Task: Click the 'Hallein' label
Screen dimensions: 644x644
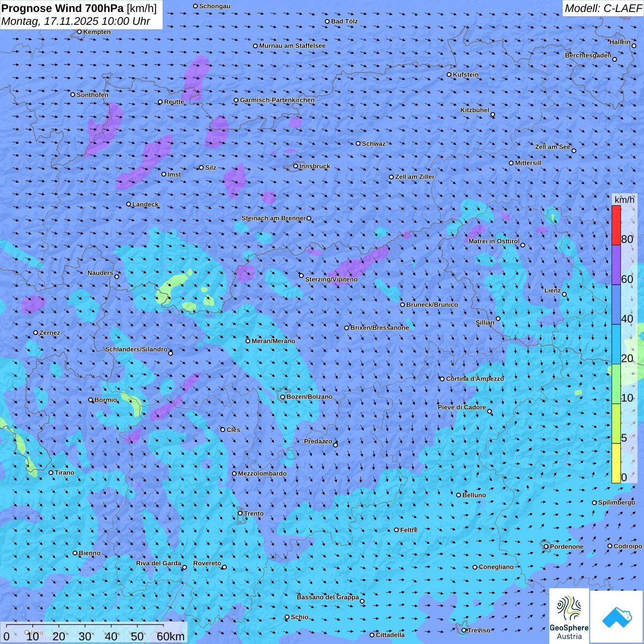Action: [x=620, y=42]
